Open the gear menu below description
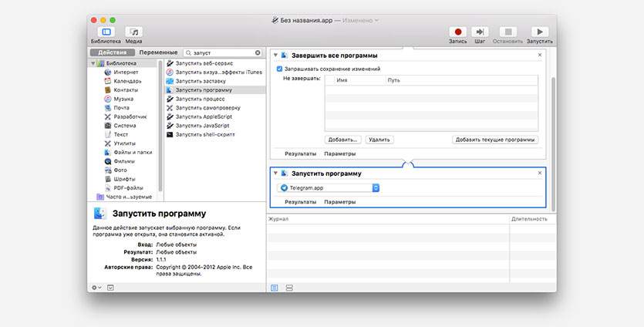Viewport: 644px width, 327px height. click(x=96, y=287)
